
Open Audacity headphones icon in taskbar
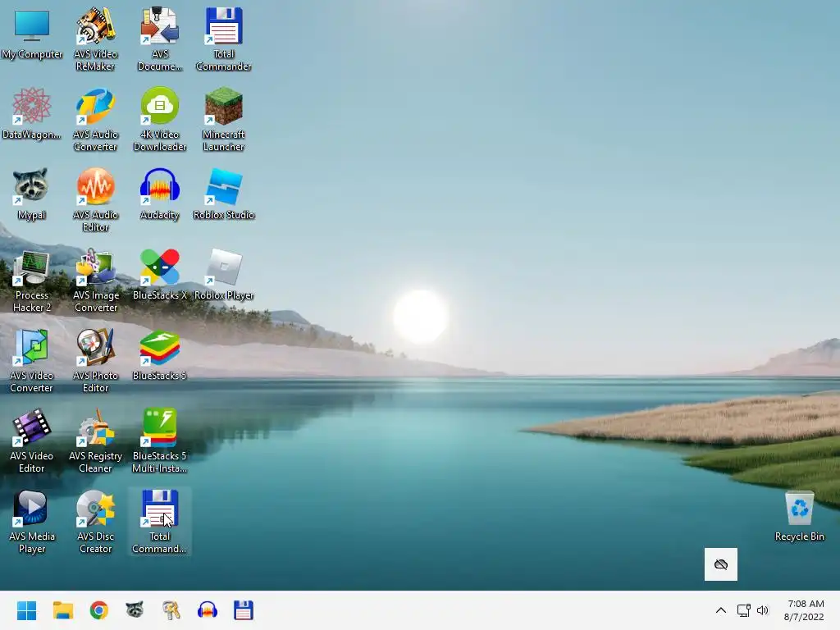pos(208,610)
